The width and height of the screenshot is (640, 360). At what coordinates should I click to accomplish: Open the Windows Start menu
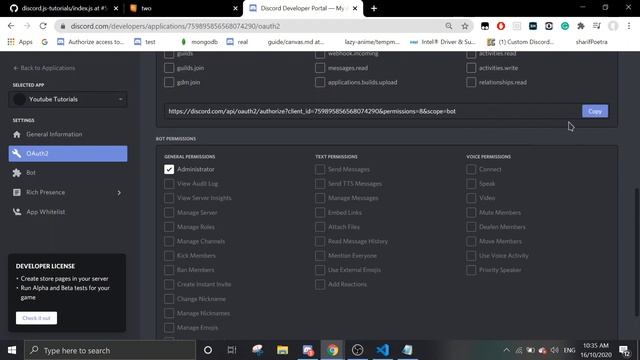tap(12, 350)
